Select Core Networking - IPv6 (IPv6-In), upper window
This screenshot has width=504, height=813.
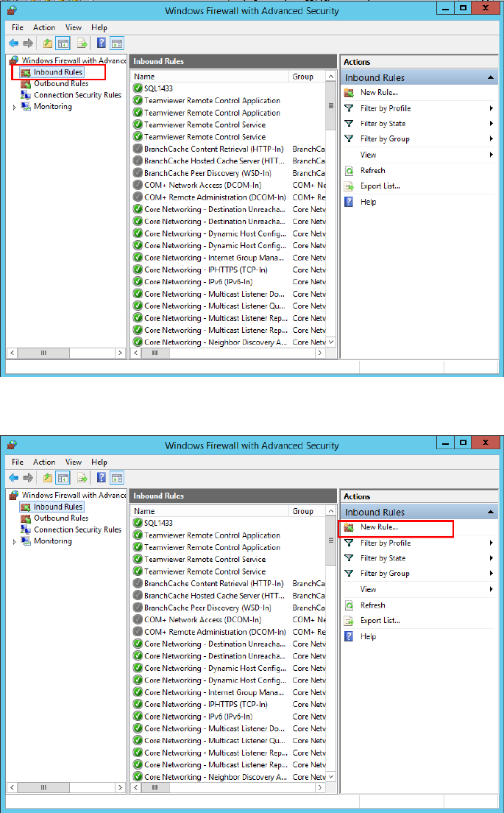coord(199,281)
